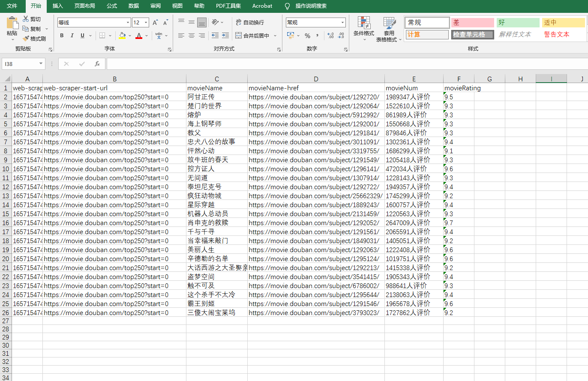Click Merge and Center (合并后居中)
Viewport: 588px width, 381px height.
252,36
